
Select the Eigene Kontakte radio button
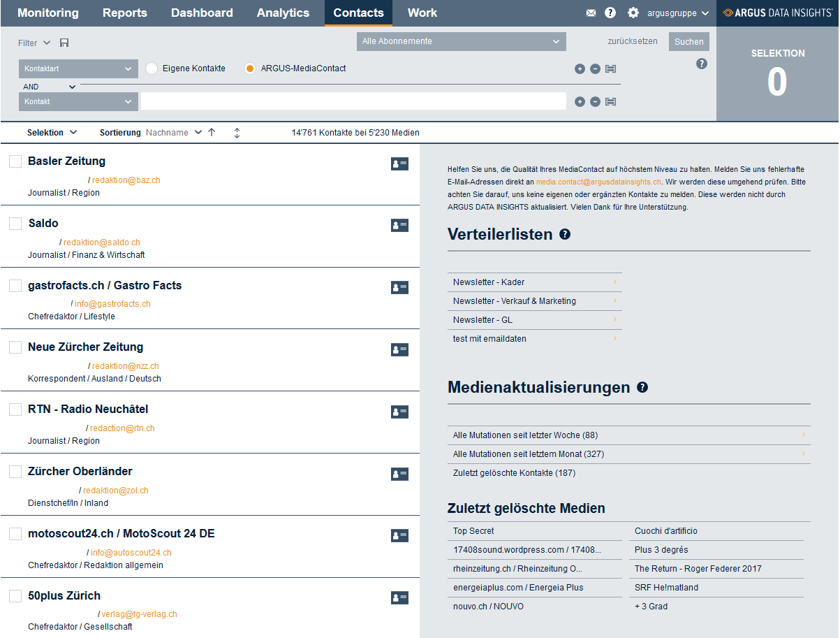(152, 68)
